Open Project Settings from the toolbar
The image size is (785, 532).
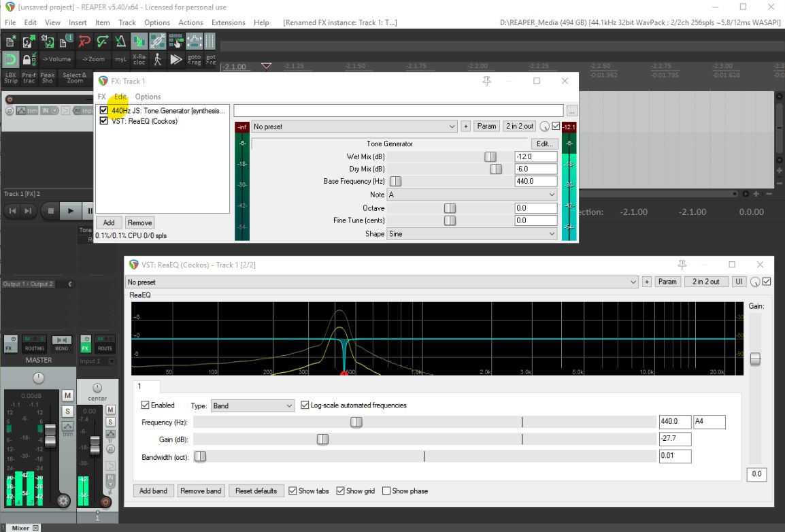(65, 41)
